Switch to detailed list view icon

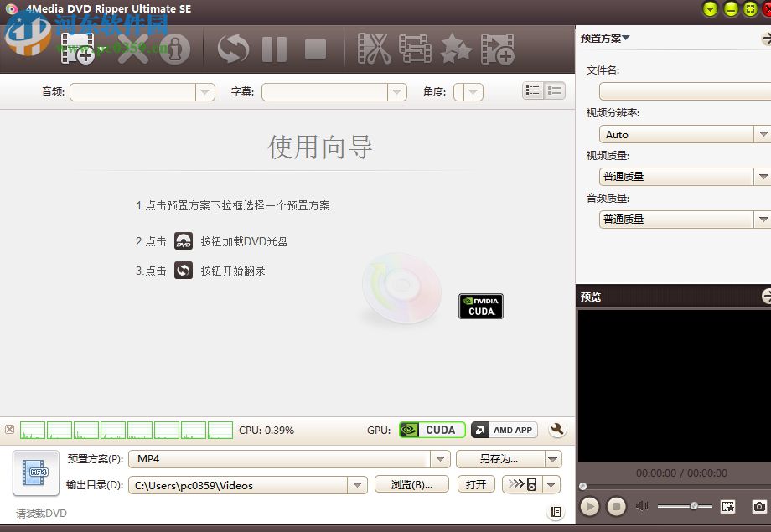[555, 90]
